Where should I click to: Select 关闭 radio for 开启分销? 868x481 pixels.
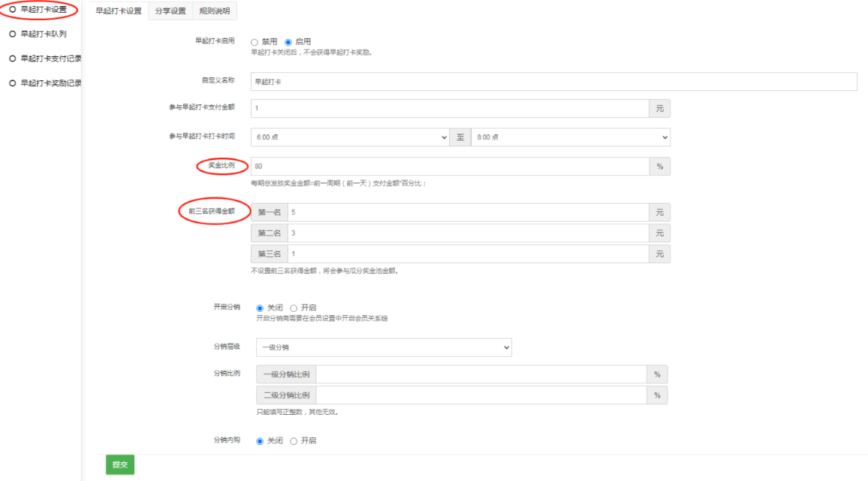(x=260, y=308)
